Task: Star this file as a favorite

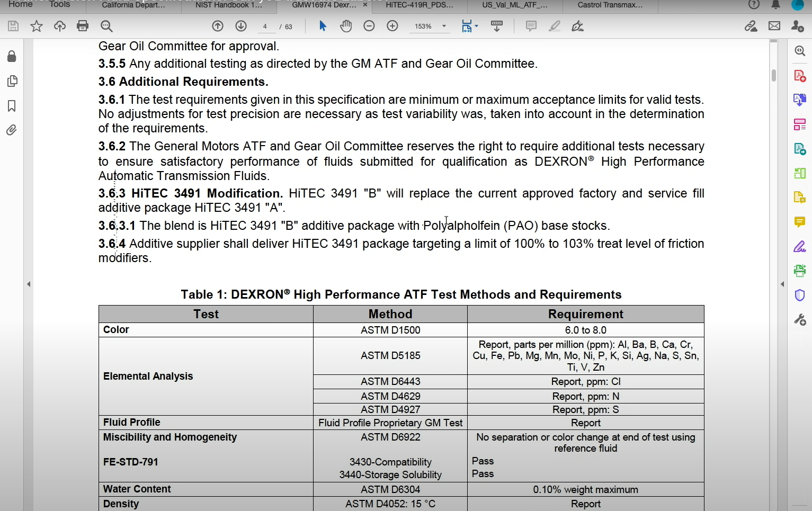Action: click(37, 26)
